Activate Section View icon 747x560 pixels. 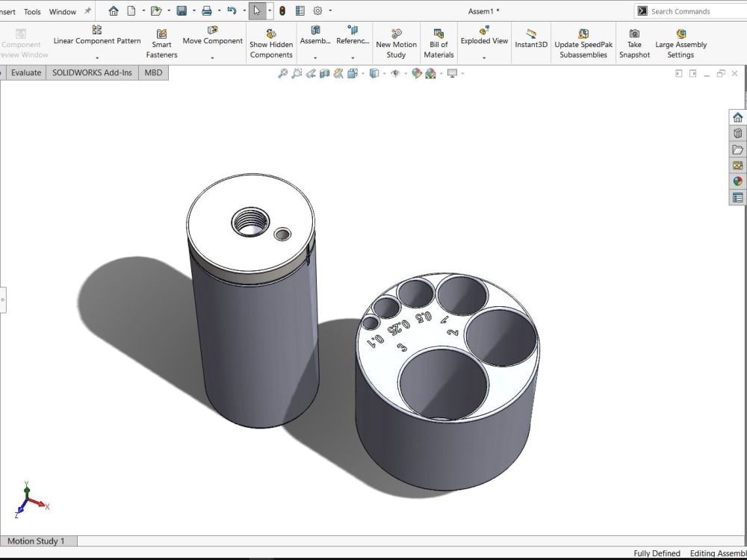point(325,73)
